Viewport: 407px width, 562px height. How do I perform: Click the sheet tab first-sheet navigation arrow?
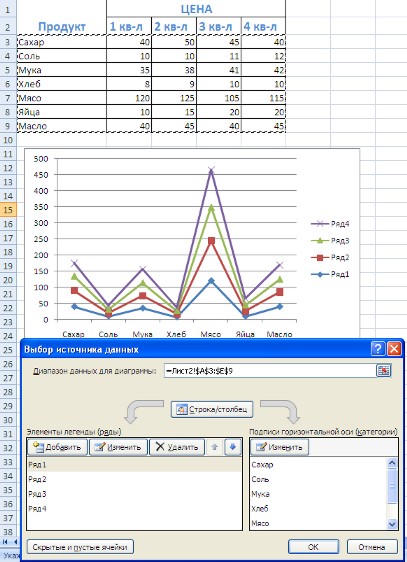(5, 542)
